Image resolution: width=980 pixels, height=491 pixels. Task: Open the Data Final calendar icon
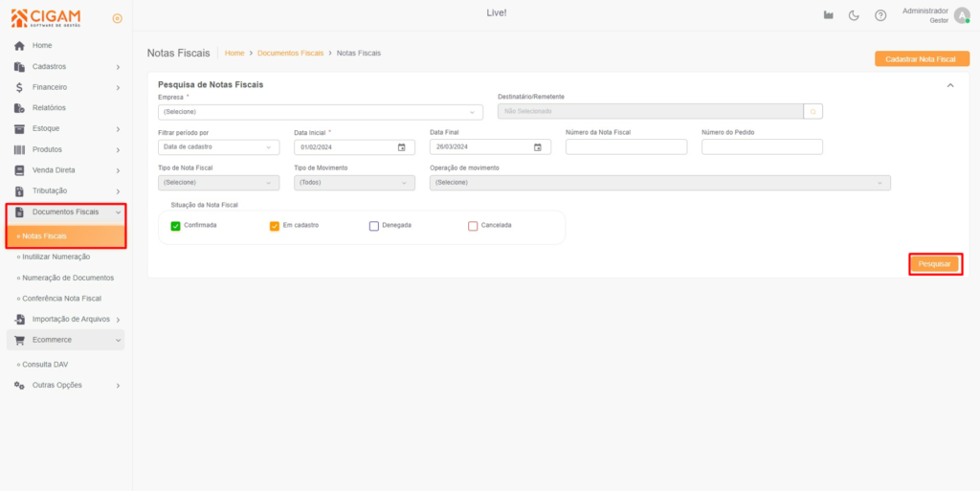(537, 147)
